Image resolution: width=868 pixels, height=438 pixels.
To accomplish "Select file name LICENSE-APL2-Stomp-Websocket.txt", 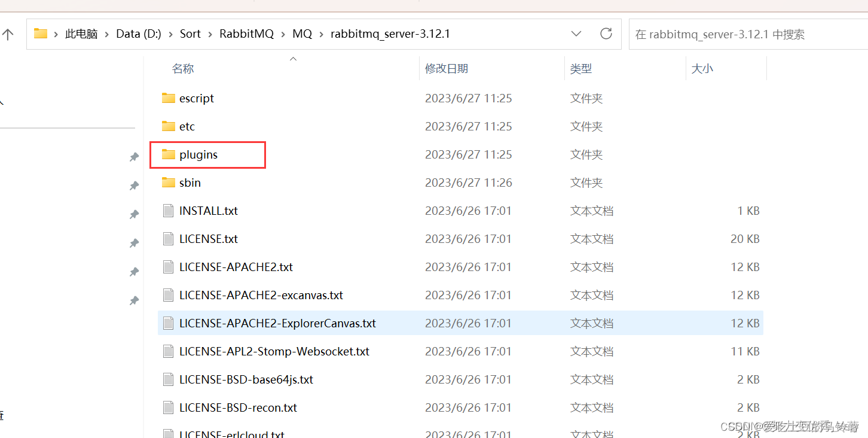I will pyautogui.click(x=274, y=351).
